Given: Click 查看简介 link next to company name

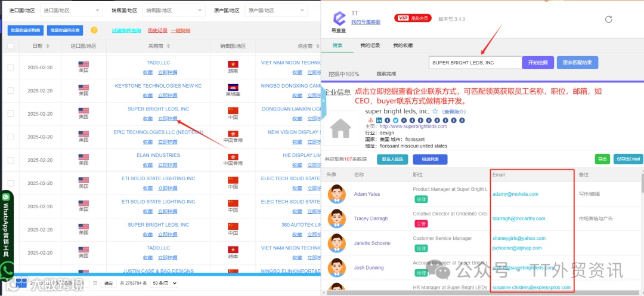Looking at the screenshot, I should tap(454, 112).
